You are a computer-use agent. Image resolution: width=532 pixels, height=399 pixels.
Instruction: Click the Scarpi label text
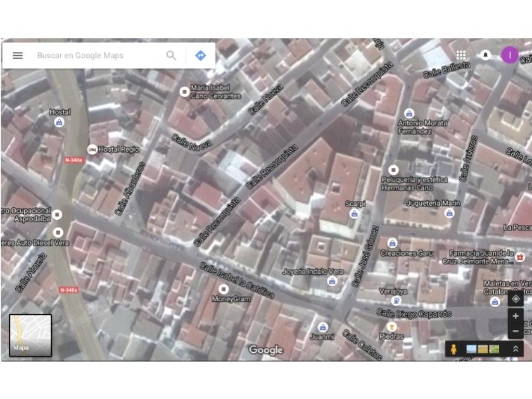[x=355, y=204]
